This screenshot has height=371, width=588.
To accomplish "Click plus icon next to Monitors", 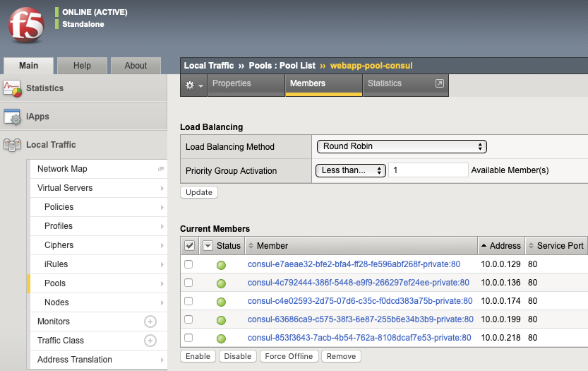I will (150, 322).
